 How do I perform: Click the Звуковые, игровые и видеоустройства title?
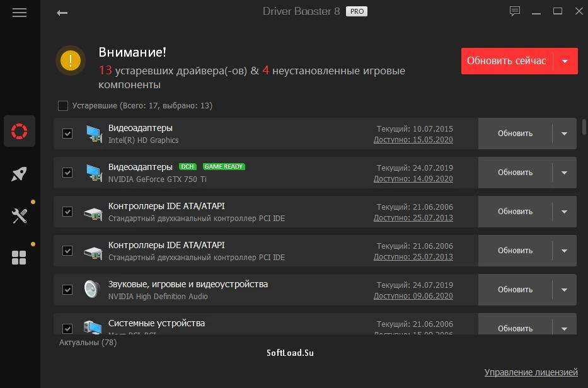tap(188, 284)
